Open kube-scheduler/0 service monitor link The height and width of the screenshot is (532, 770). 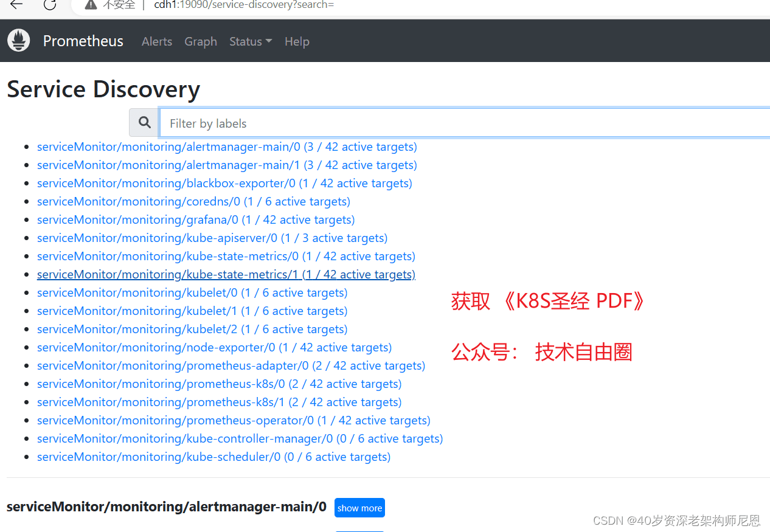(x=214, y=457)
